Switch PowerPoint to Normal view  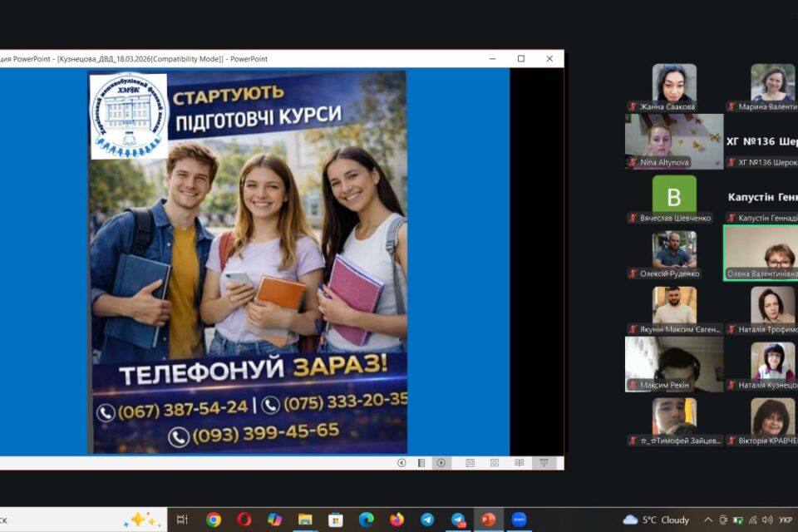(x=470, y=463)
